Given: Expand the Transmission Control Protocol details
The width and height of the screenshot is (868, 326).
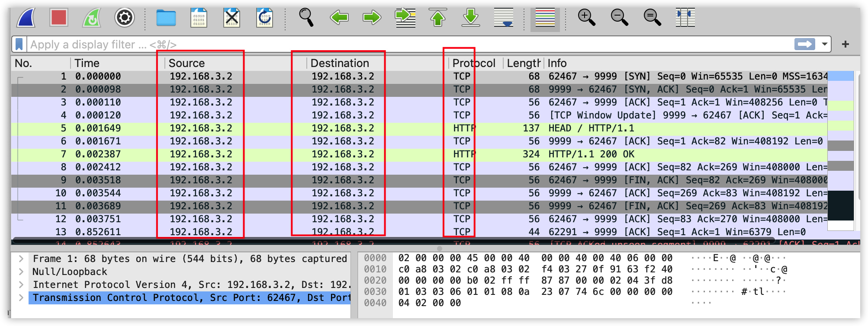Looking at the screenshot, I should tap(21, 298).
